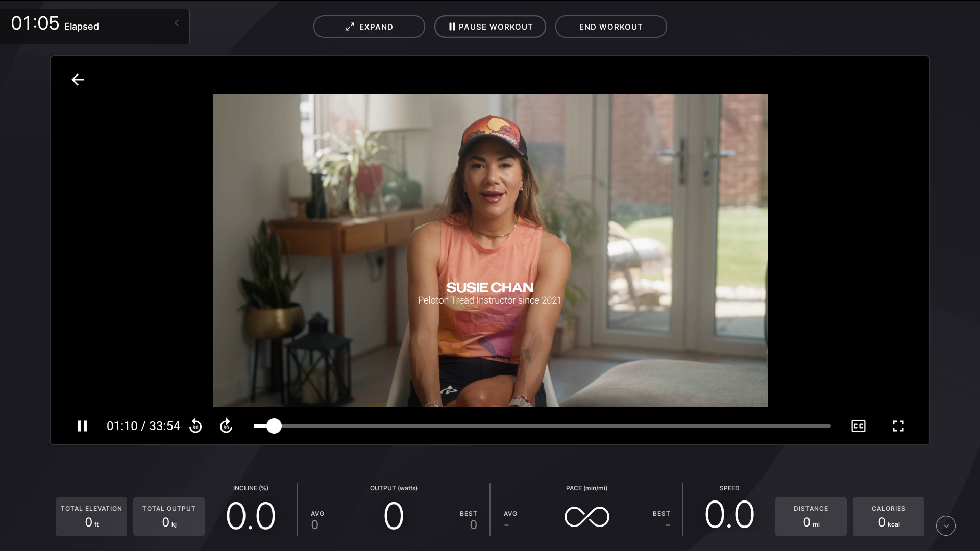Click the Speed 0.0 value
Viewport: 980px width, 551px height.
tap(729, 515)
